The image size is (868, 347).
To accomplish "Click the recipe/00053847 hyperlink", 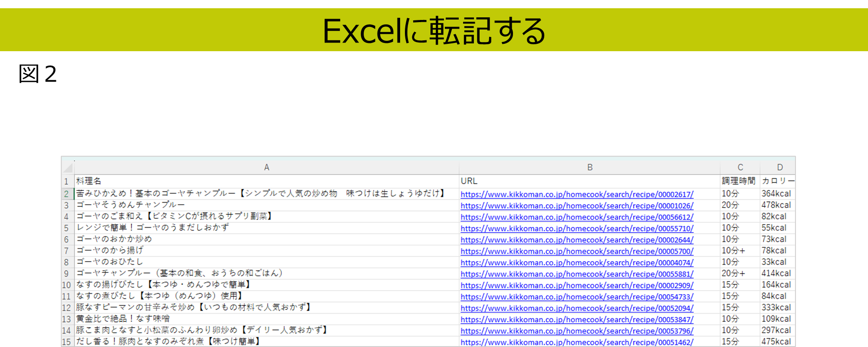I will pos(577,319).
